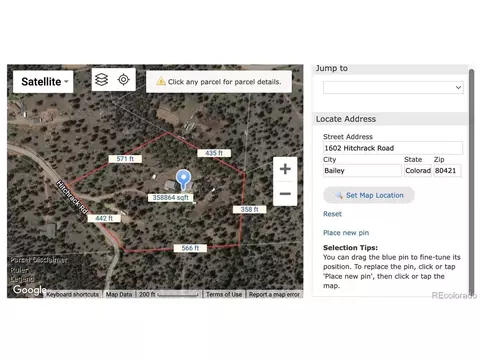Click the locate-me target icon

click(x=124, y=80)
